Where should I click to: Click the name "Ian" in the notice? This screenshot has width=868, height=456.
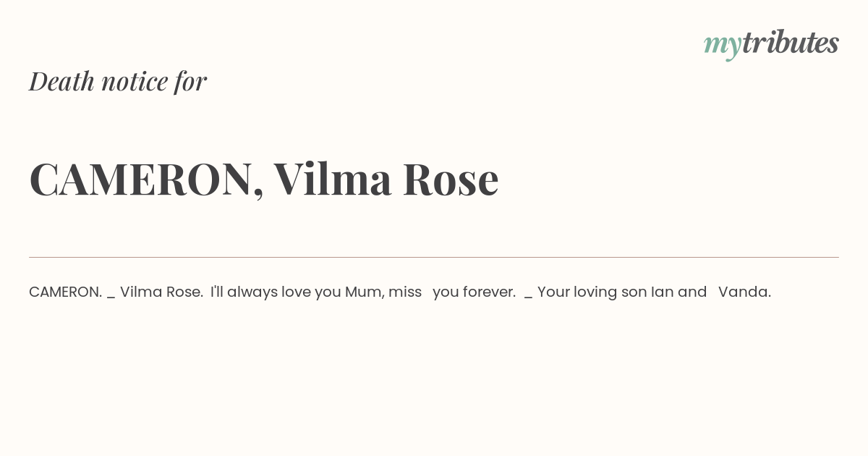click(663, 292)
